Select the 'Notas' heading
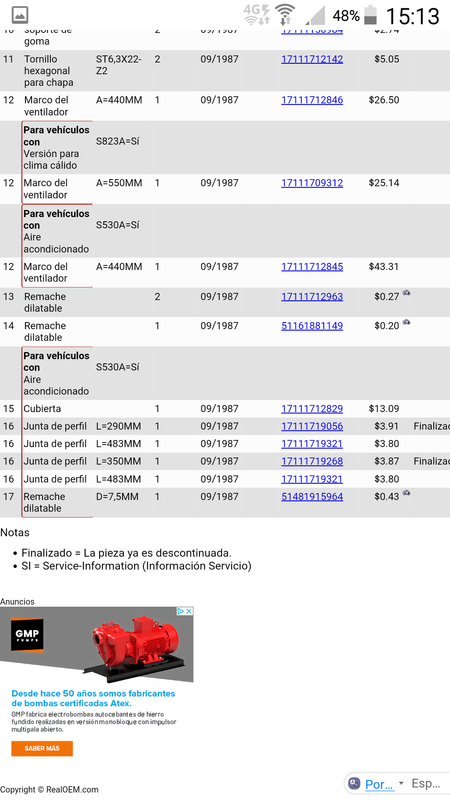 [15, 533]
